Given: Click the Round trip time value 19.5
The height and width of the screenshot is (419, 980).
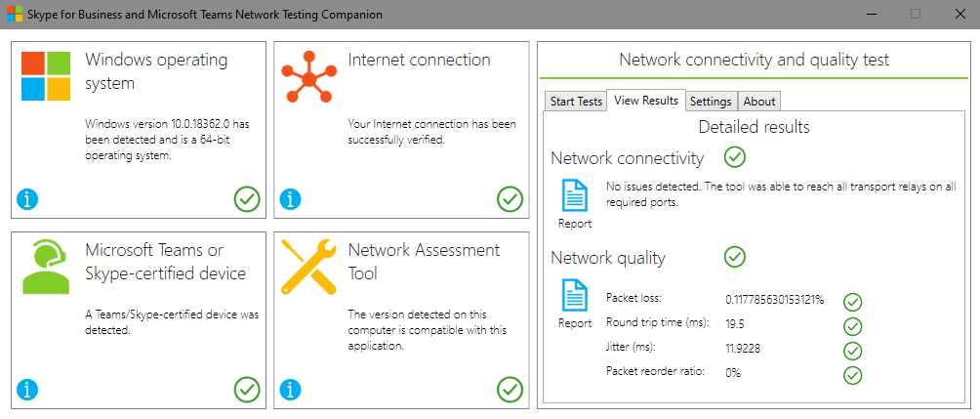Looking at the screenshot, I should (x=734, y=324).
